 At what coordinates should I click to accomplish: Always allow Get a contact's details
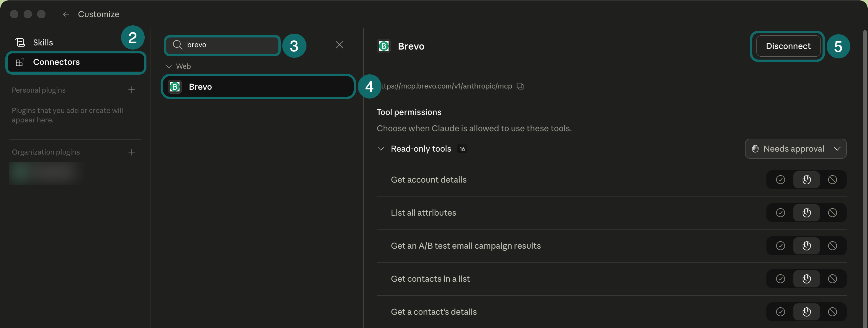point(780,312)
